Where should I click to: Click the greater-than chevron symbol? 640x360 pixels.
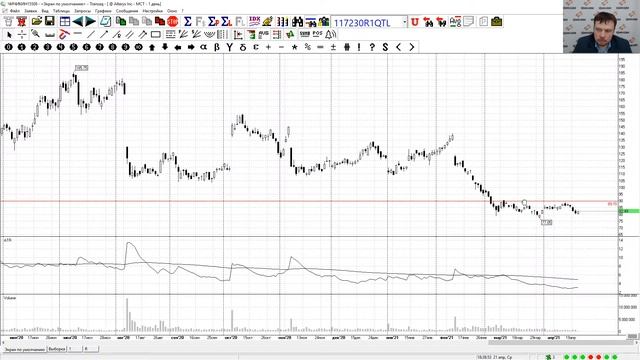click(x=411, y=47)
